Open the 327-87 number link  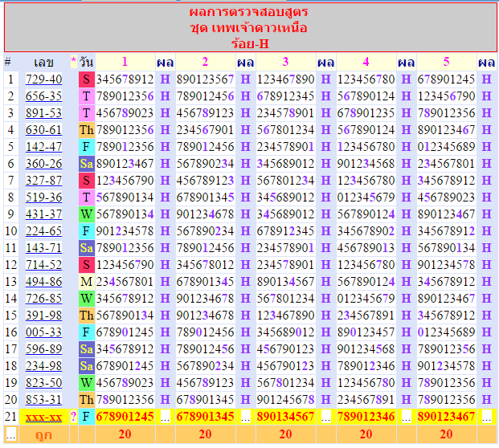43,181
